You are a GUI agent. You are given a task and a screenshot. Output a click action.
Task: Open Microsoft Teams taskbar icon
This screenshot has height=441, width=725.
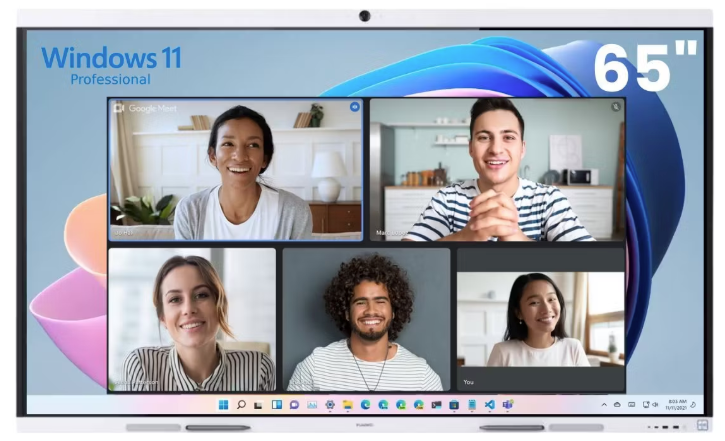pos(507,405)
